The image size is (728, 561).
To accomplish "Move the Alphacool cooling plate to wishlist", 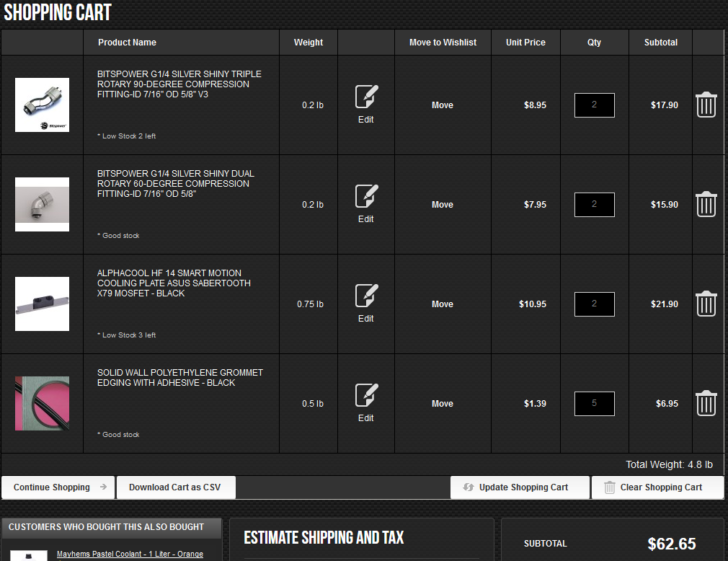I will point(443,304).
